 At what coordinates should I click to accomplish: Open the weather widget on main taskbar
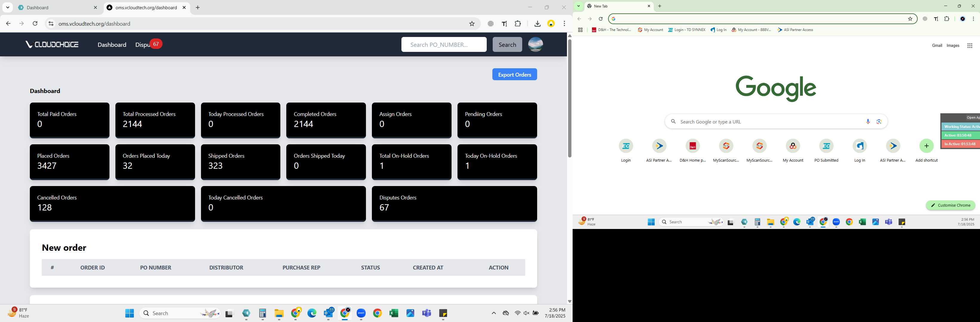[18, 313]
